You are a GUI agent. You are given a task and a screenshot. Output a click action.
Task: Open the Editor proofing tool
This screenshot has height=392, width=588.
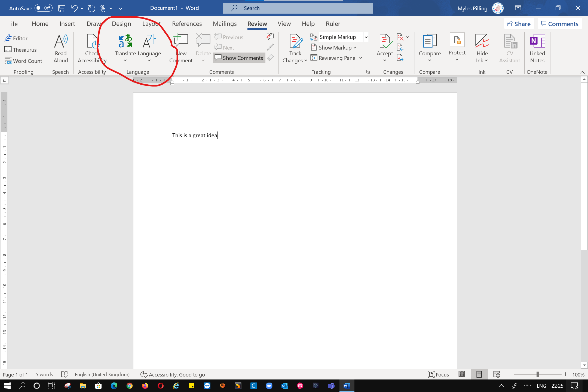pyautogui.click(x=16, y=38)
